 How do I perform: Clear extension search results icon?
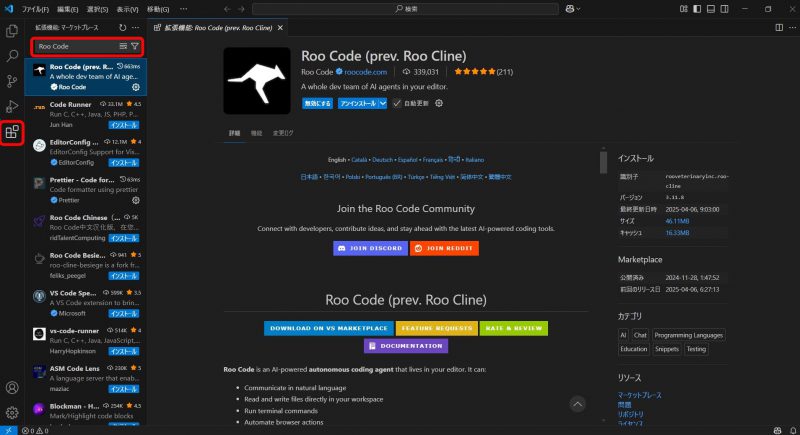click(x=123, y=46)
